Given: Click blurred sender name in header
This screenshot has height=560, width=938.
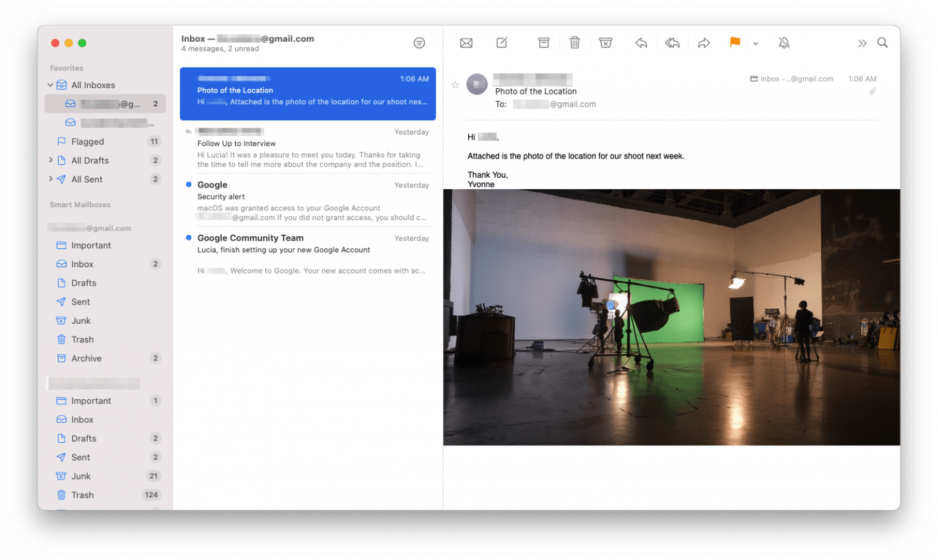Looking at the screenshot, I should (x=533, y=80).
